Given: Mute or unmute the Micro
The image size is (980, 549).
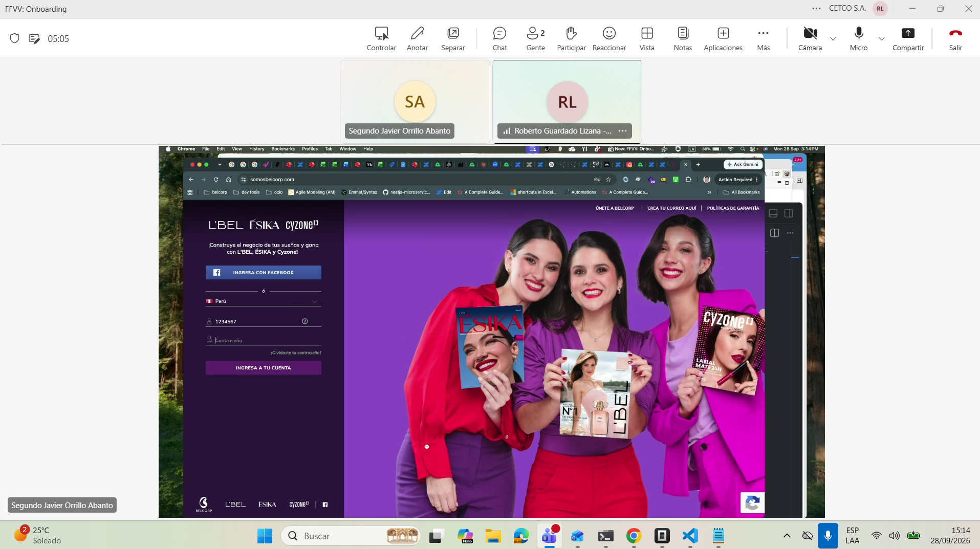Looking at the screenshot, I should (859, 39).
